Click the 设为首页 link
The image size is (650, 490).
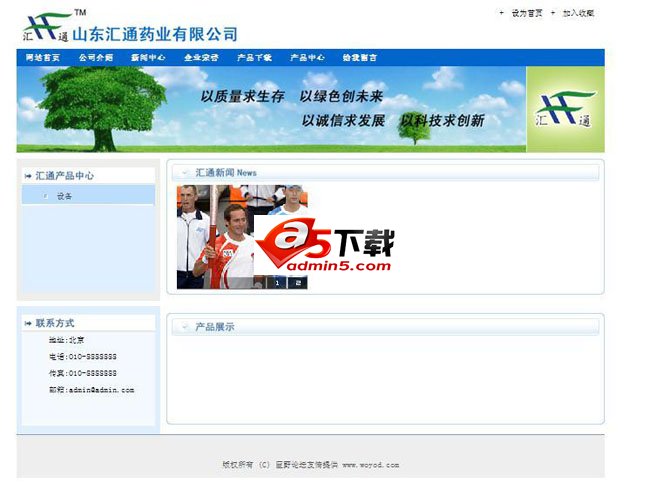coord(526,13)
